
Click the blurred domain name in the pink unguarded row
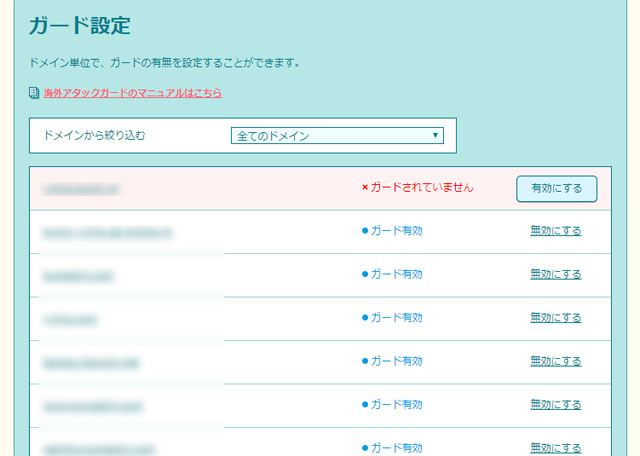[81, 188]
